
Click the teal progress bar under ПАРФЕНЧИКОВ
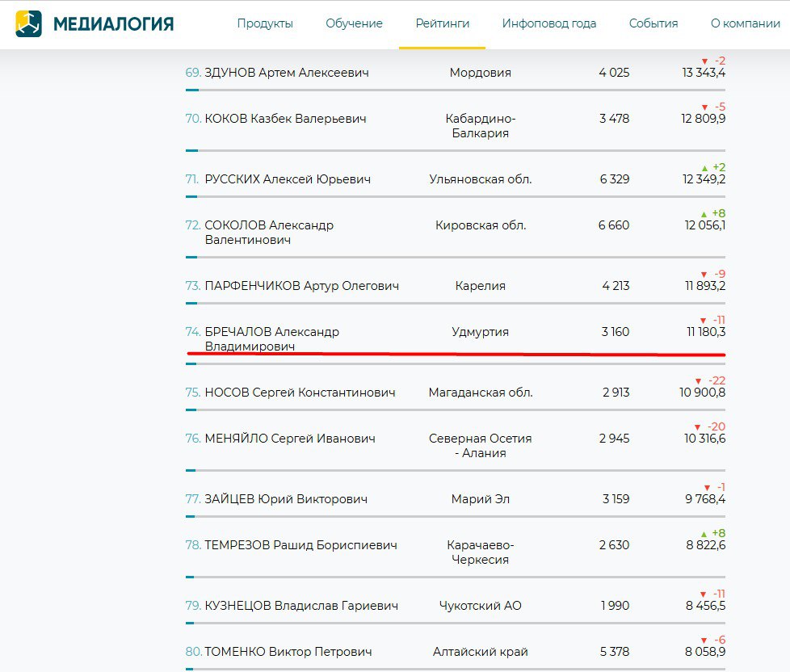coord(191,304)
